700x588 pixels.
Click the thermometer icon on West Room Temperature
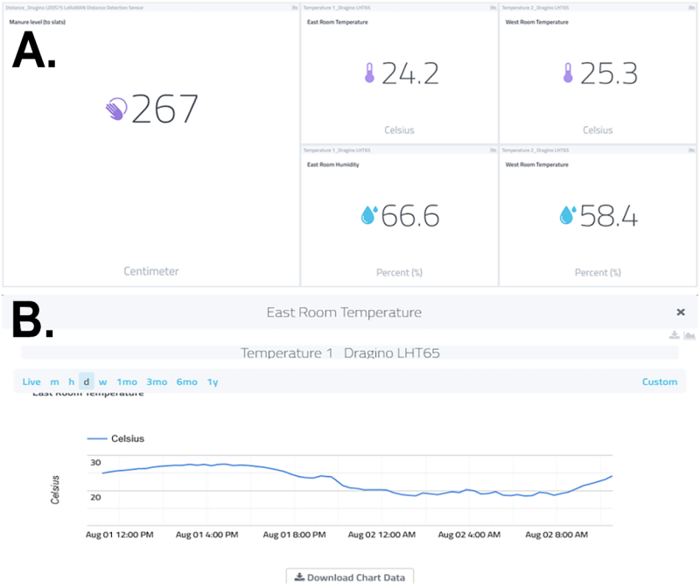click(569, 73)
